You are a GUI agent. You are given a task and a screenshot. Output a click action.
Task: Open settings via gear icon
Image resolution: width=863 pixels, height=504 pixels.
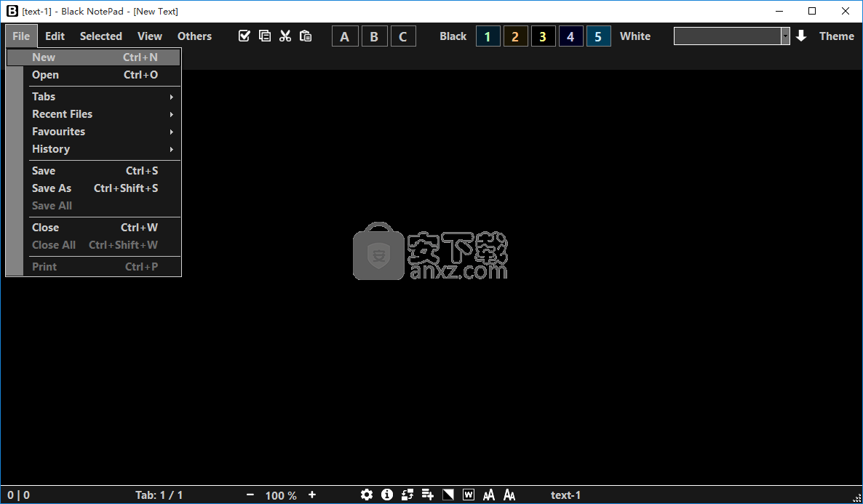367,495
